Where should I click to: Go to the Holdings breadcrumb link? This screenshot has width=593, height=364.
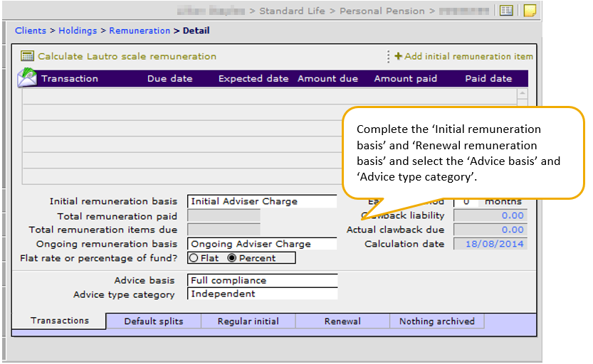click(x=78, y=31)
